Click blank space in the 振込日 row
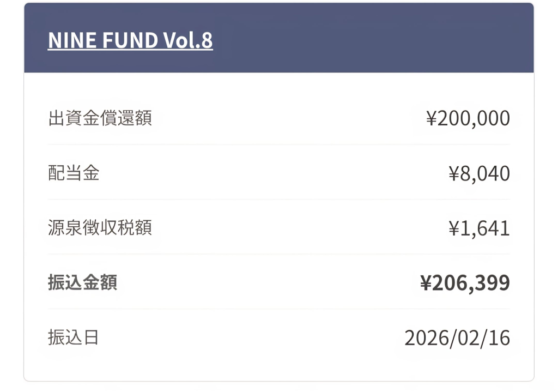 (251, 338)
